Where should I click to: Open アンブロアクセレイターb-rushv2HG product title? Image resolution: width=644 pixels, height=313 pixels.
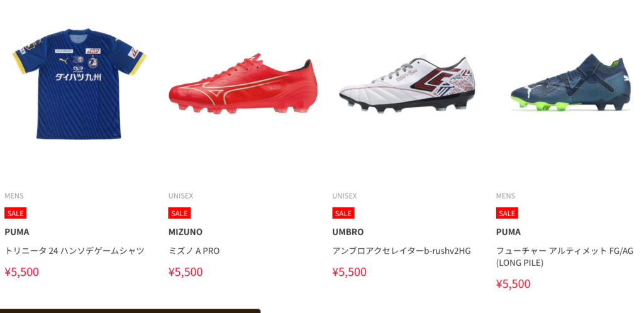pos(401,251)
